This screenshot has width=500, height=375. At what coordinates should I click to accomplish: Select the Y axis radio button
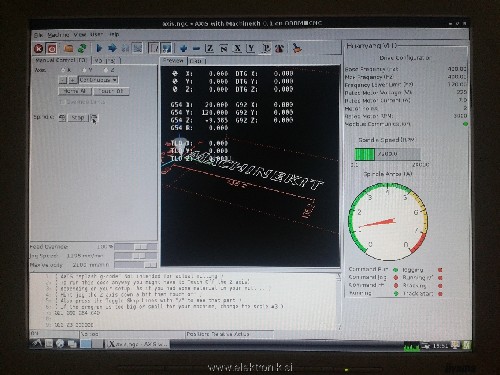85,70
